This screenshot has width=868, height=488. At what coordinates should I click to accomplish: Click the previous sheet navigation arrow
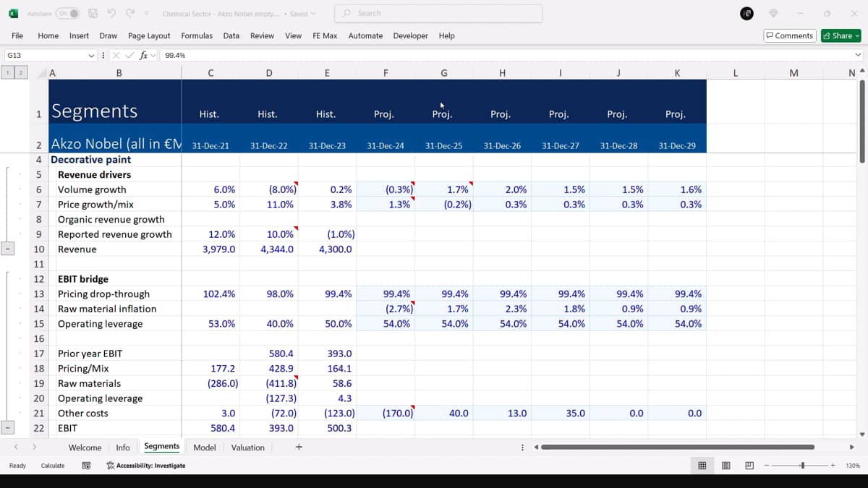15,448
